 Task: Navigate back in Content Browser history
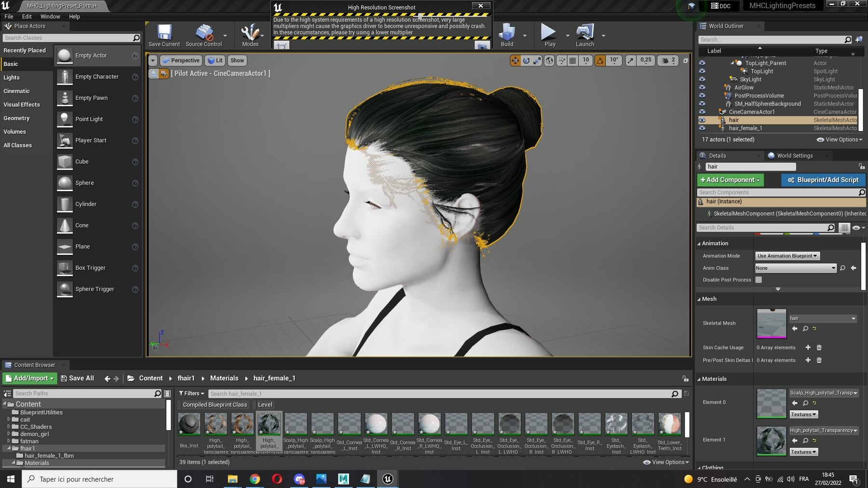108,379
